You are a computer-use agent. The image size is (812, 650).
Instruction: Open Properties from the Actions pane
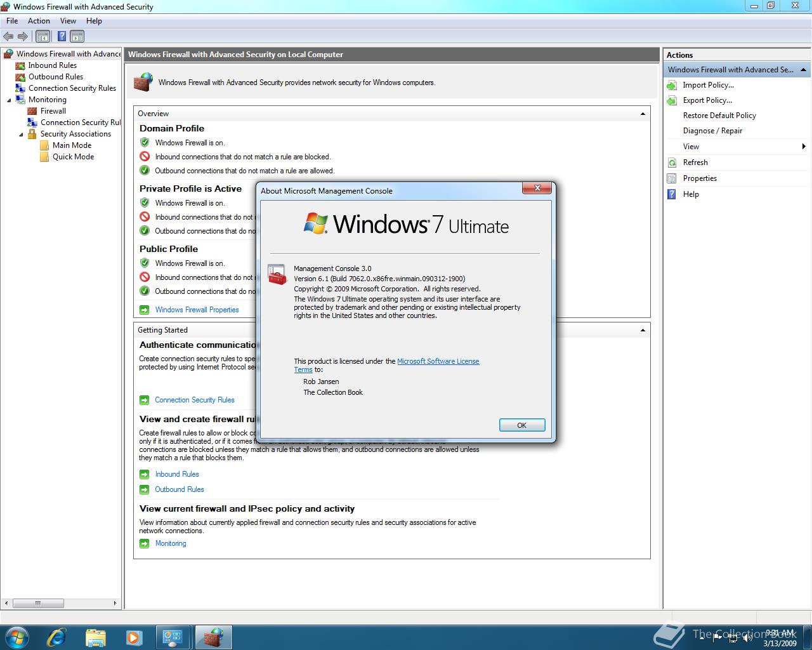700,178
